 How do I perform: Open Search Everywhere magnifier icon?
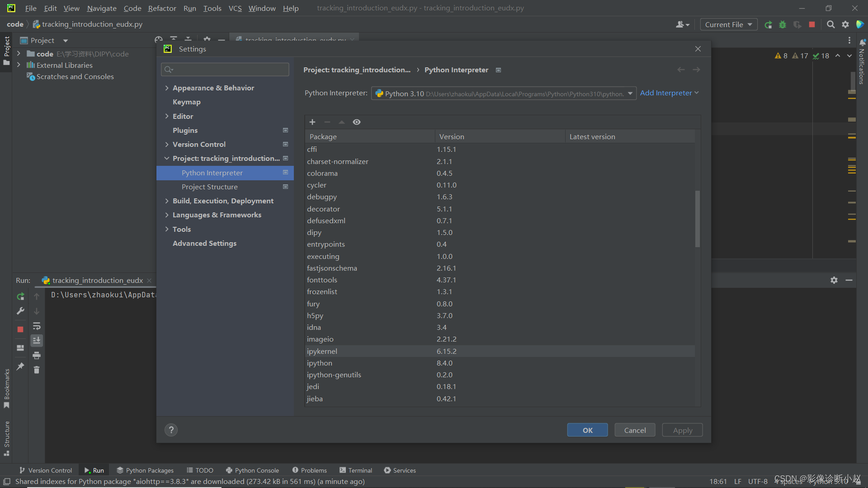[830, 24]
